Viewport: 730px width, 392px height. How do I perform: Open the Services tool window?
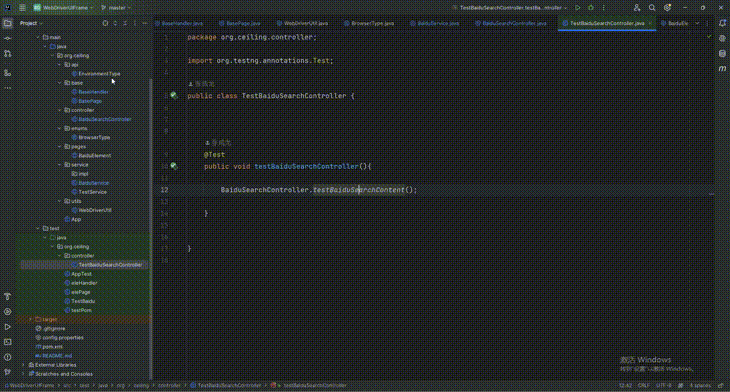pos(7,311)
